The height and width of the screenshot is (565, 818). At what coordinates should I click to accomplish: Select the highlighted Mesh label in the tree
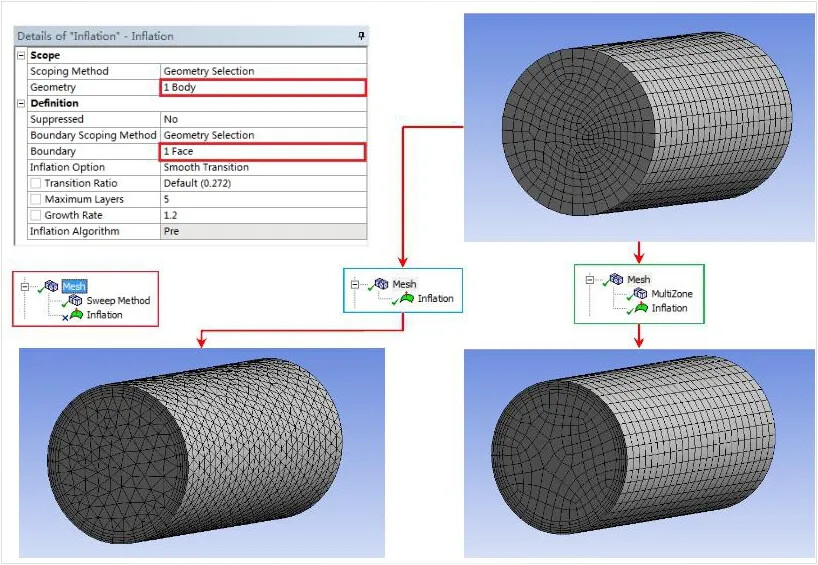[x=75, y=286]
